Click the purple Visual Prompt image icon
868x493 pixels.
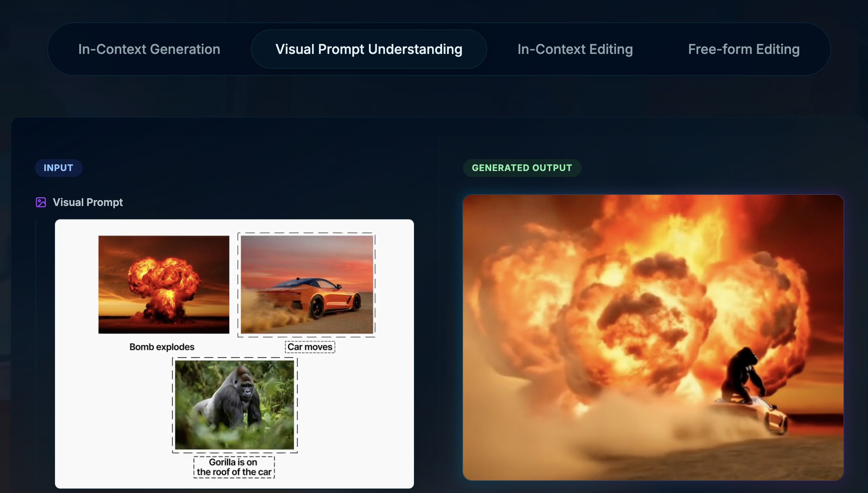tap(41, 202)
